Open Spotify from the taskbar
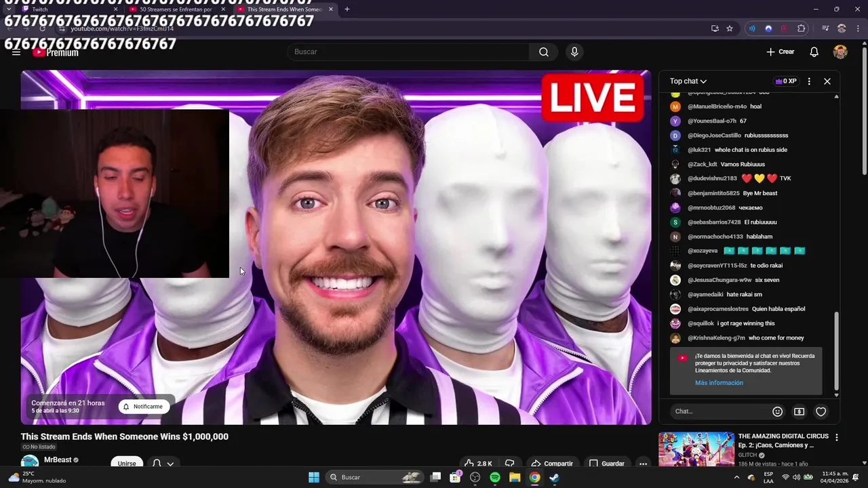 [x=495, y=477]
